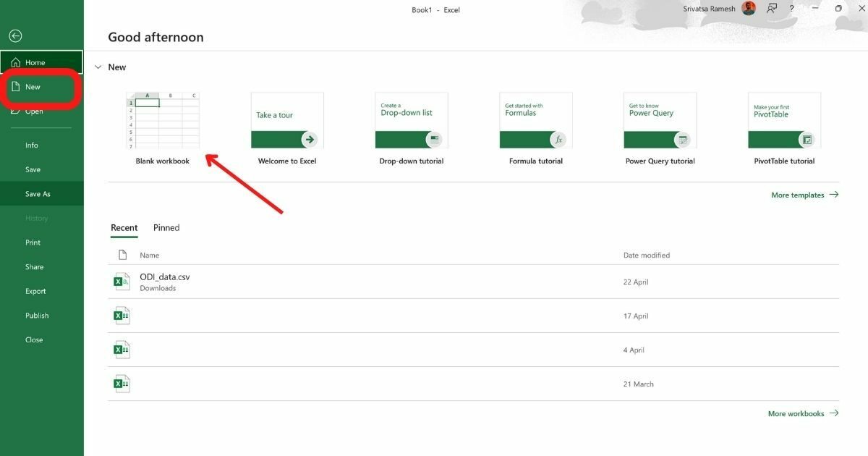Collapse the New section chevron
The width and height of the screenshot is (868, 456).
click(98, 67)
